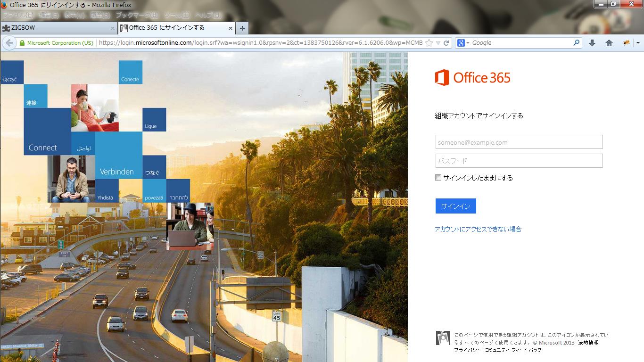Click the Microsoft Corporation (US) identity label
This screenshot has width=644, height=362.
click(x=60, y=43)
